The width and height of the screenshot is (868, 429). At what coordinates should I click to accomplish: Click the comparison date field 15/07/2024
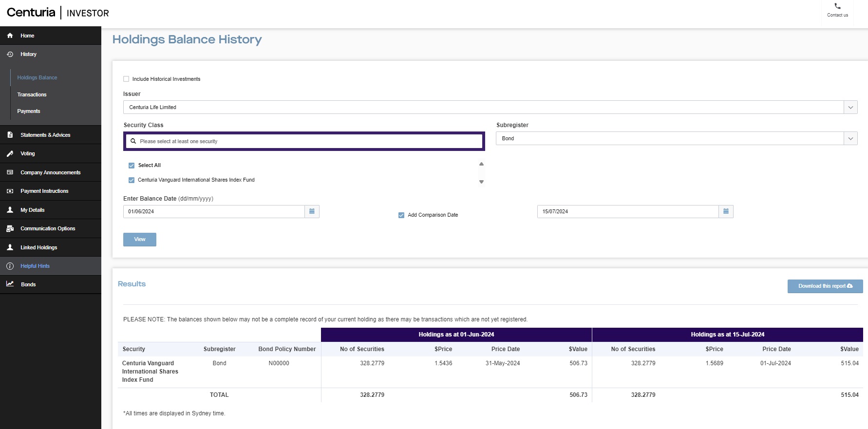tap(628, 211)
